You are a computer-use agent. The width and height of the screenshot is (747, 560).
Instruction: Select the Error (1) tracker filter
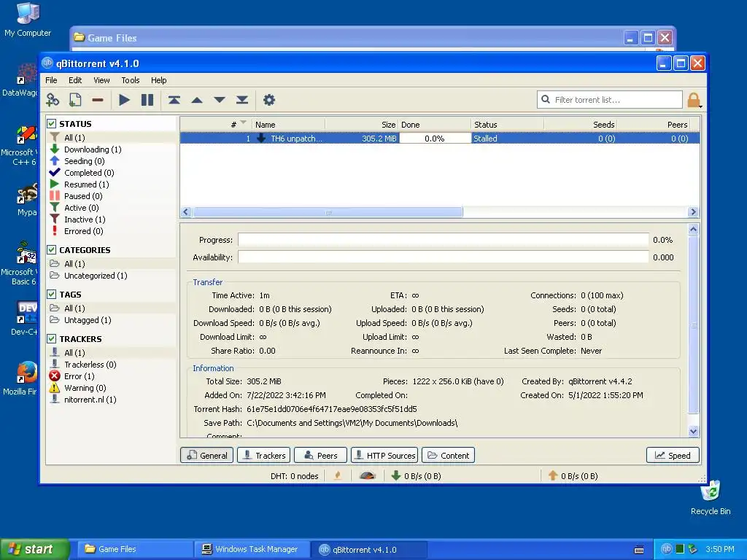click(x=79, y=376)
